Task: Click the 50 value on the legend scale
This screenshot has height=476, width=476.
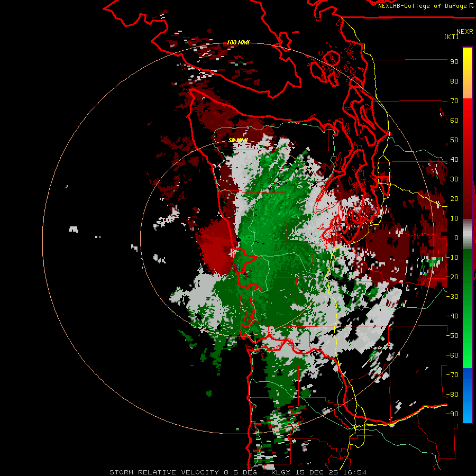Action: [454, 140]
